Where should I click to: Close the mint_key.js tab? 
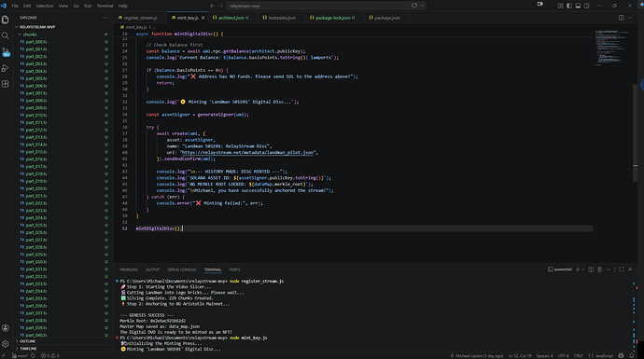(x=203, y=18)
